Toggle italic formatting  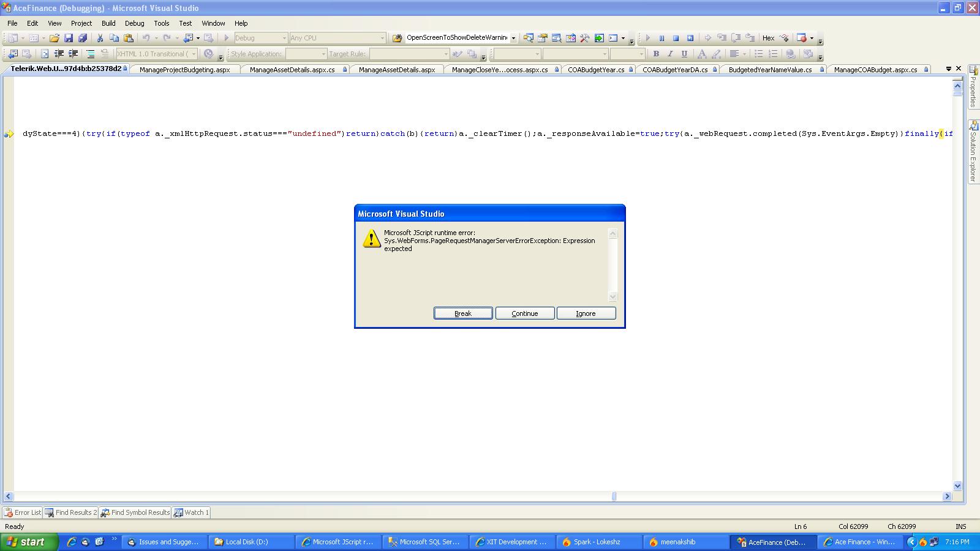(x=670, y=54)
